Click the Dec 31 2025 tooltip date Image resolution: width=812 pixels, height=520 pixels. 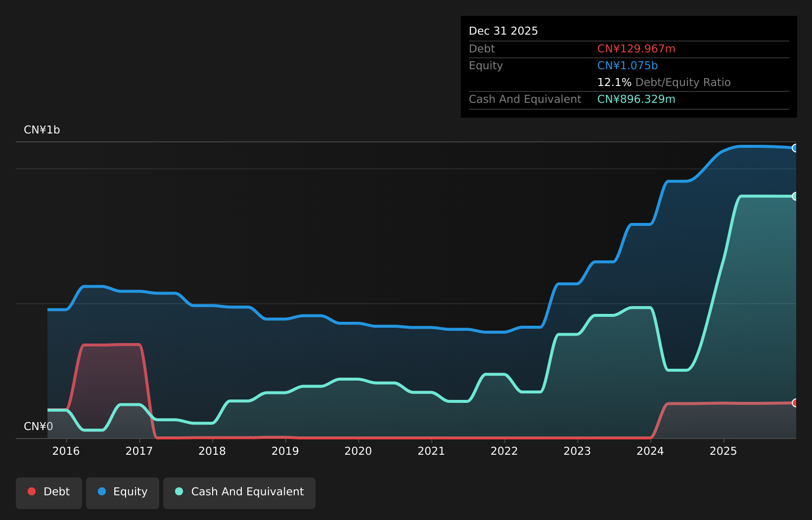pyautogui.click(x=503, y=31)
